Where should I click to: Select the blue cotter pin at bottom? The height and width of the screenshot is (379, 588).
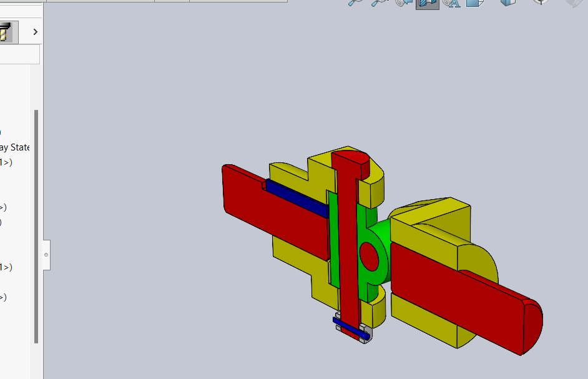(351, 328)
